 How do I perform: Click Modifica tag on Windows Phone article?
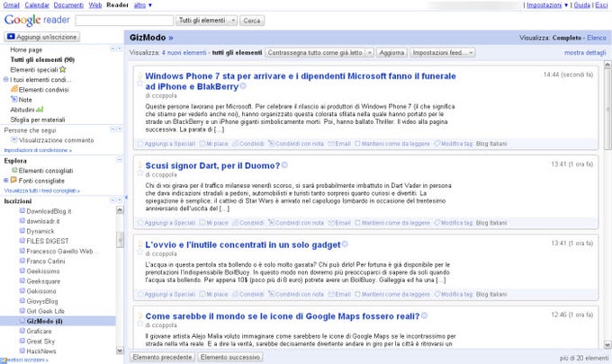point(454,144)
